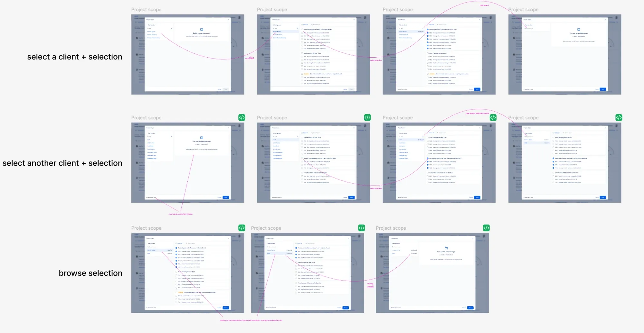Click Save in the first frame of the 'browse selection' row
The height and width of the screenshot is (333, 644).
pos(226,308)
